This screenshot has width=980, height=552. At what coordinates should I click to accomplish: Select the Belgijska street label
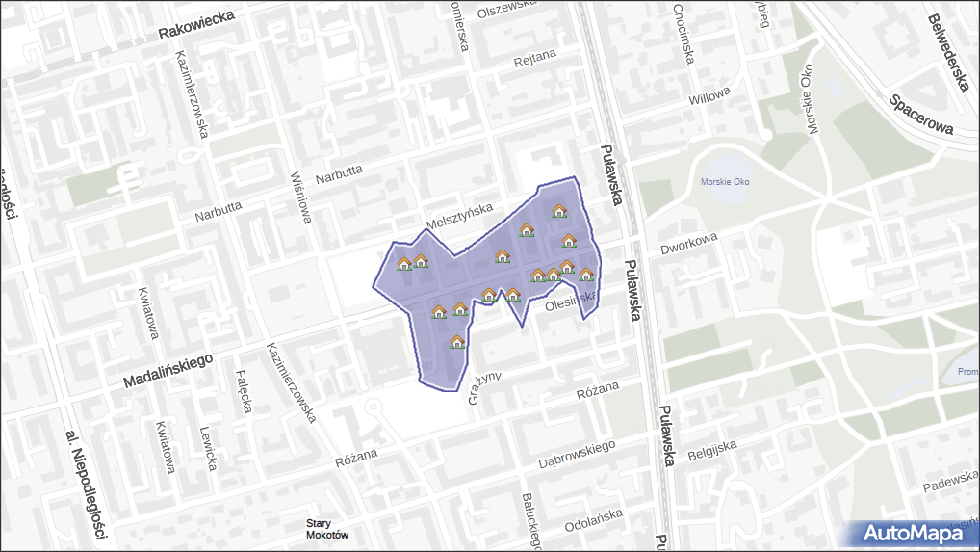[711, 450]
